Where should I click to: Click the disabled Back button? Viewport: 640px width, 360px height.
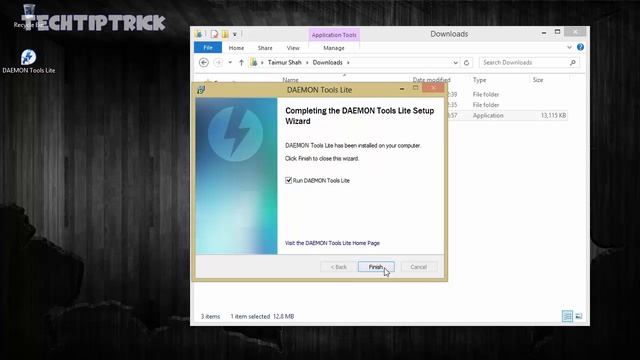click(x=338, y=267)
